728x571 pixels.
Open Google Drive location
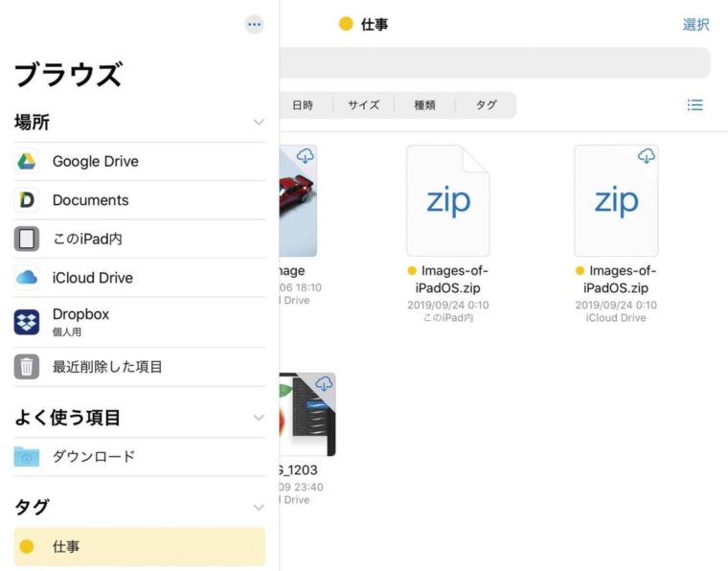[x=140, y=161]
